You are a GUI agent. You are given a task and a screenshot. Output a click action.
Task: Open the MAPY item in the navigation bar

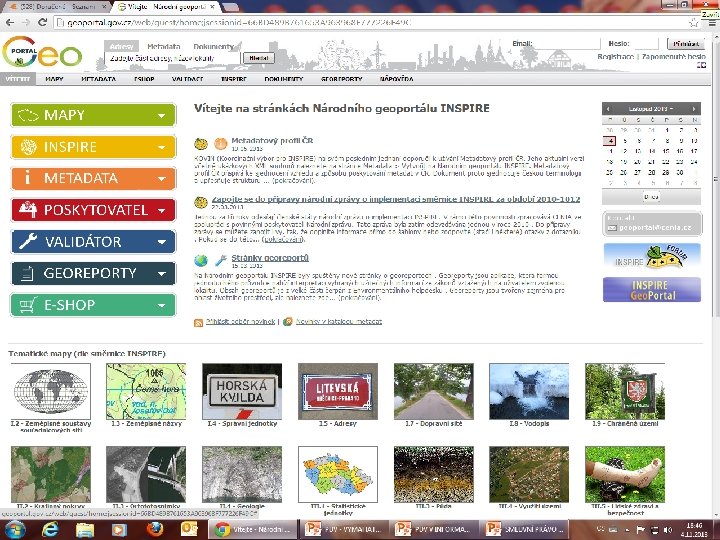(54, 79)
